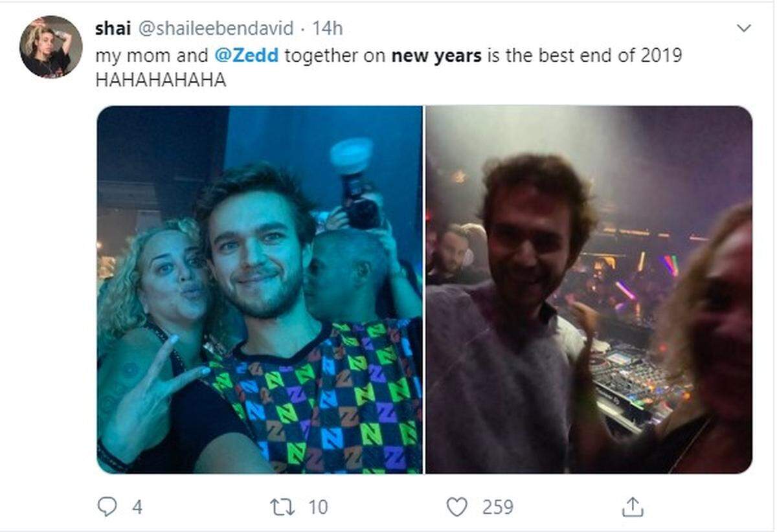
Task: Open the share upload icon
Action: 632,507
